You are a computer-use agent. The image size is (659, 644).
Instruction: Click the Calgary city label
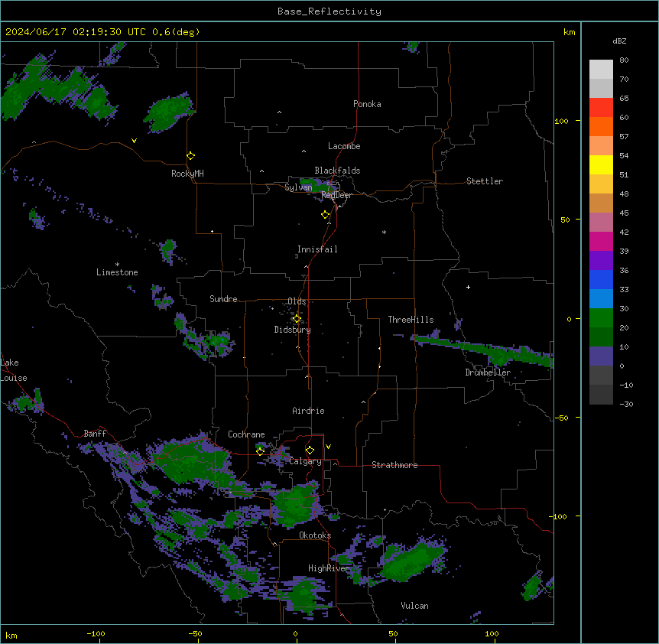pos(306,461)
